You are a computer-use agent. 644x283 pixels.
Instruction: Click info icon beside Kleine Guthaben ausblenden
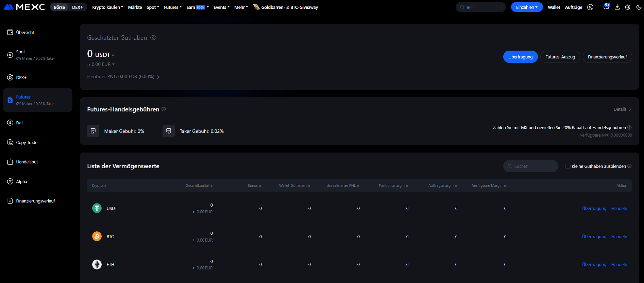tap(629, 166)
